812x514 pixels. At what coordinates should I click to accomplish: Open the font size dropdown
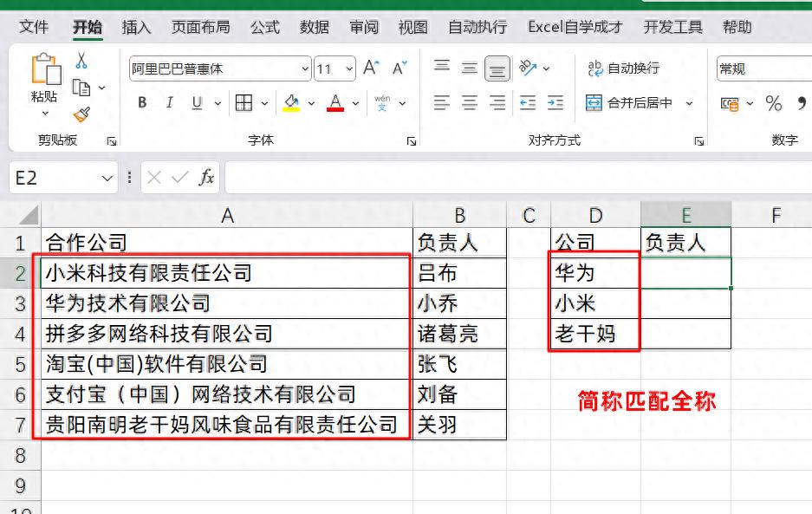[x=349, y=68]
